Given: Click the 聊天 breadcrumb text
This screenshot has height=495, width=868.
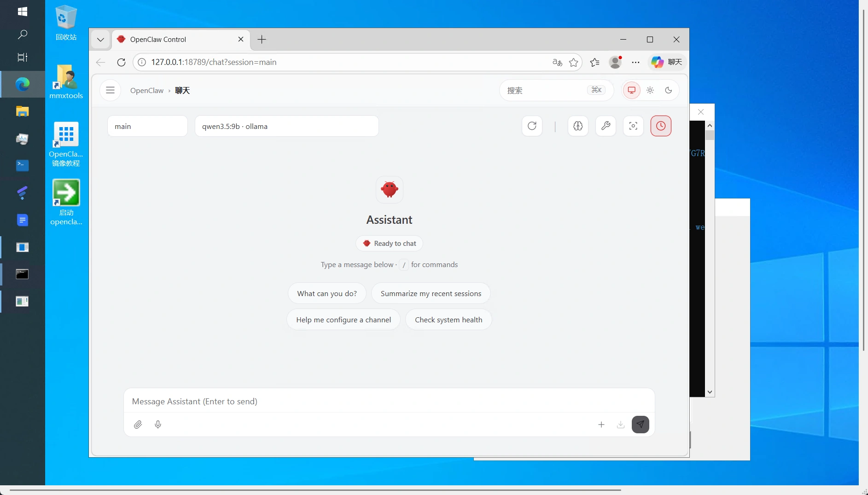Looking at the screenshot, I should coord(182,90).
